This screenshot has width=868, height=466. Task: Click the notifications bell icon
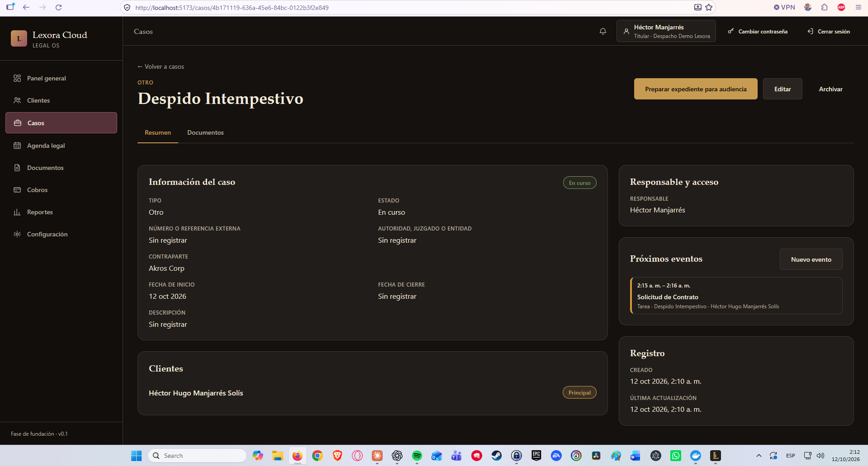coord(602,31)
